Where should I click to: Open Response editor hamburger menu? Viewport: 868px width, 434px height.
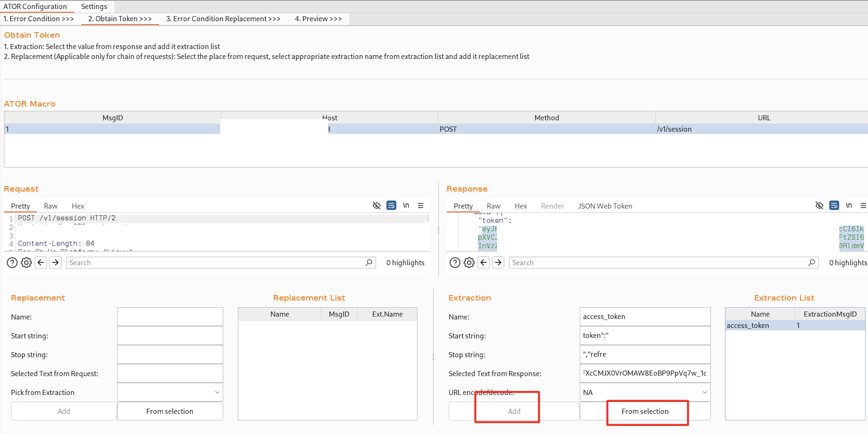click(x=863, y=205)
